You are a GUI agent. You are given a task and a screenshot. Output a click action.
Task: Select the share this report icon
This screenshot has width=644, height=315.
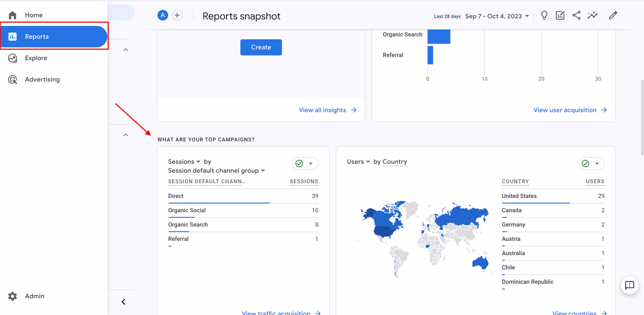coord(577,15)
